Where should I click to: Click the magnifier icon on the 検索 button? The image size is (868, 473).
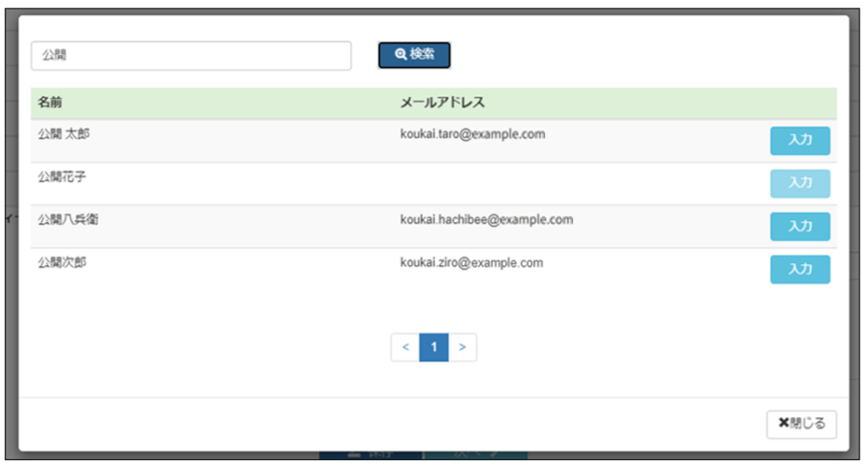(400, 55)
